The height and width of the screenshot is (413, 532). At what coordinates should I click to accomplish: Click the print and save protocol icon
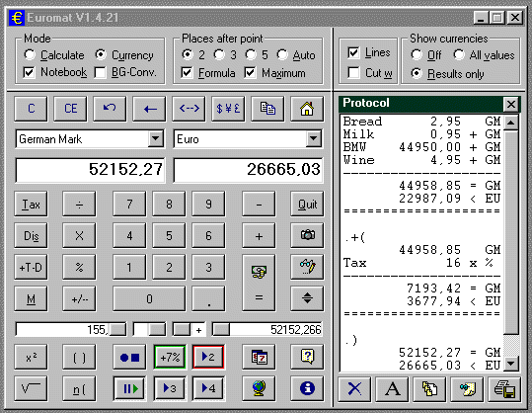tap(504, 388)
